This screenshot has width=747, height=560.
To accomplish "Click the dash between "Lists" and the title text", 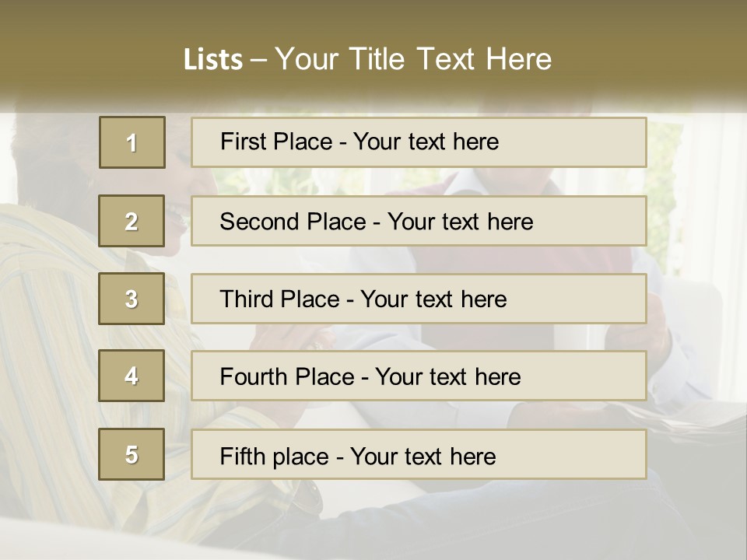I will pos(259,60).
